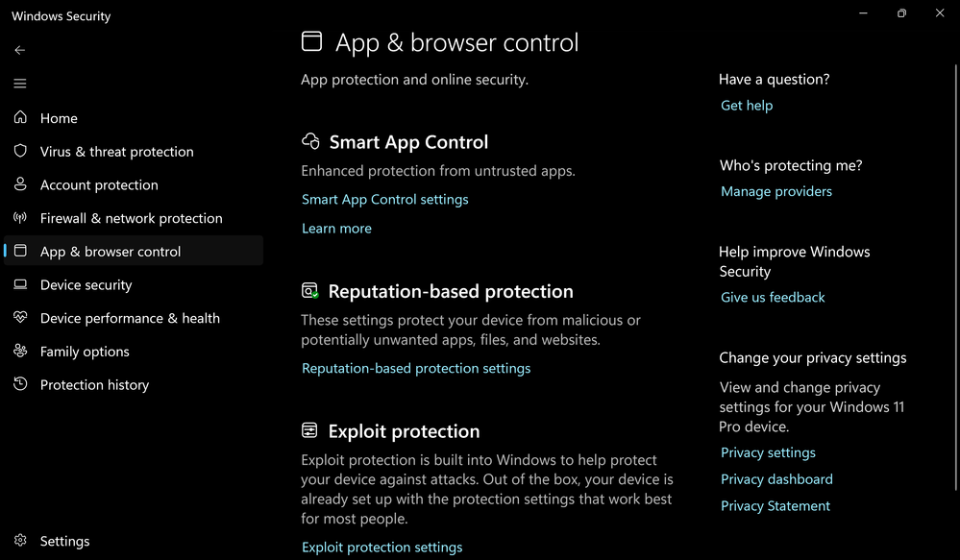The height and width of the screenshot is (560, 960).
Task: Click the back arrow icon
Action: coord(20,50)
